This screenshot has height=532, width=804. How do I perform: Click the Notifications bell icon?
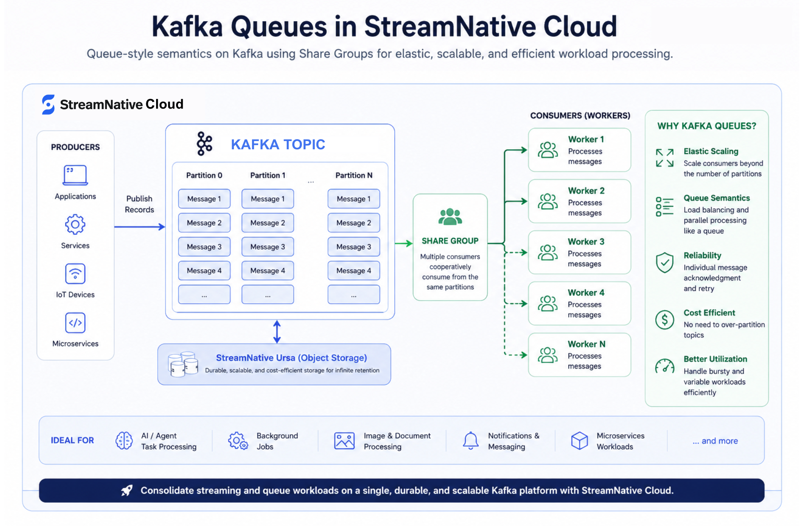click(x=471, y=441)
